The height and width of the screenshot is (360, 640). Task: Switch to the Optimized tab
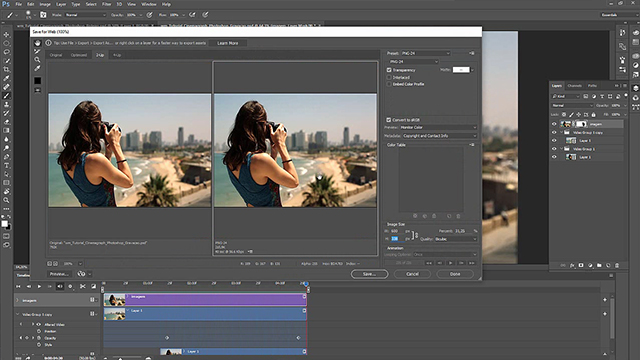[79, 55]
